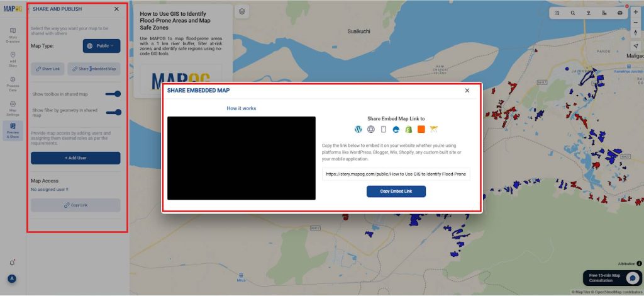Click the Sualkuchi map label
The height and width of the screenshot is (296, 644).
point(358,31)
